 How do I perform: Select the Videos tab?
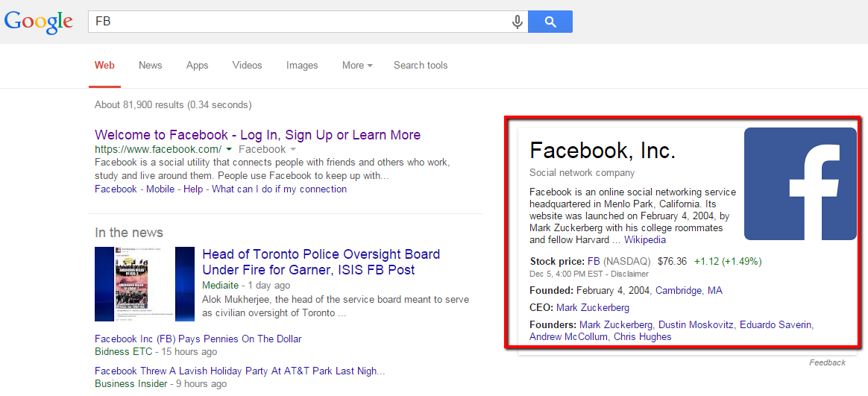click(x=247, y=66)
